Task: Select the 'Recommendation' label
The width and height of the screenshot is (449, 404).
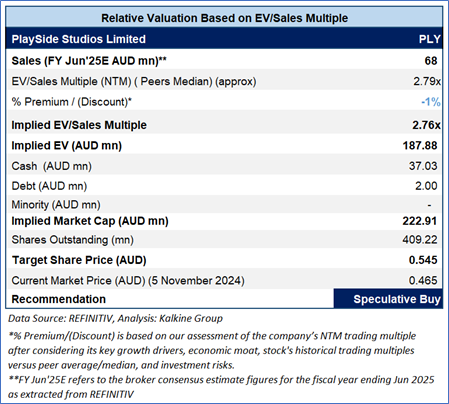Action: tap(59, 299)
